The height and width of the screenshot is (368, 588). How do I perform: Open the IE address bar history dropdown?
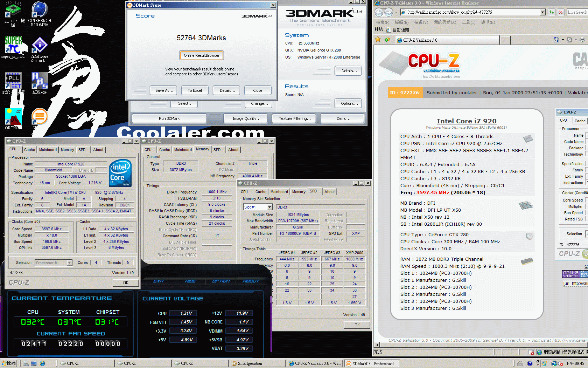click(x=542, y=12)
